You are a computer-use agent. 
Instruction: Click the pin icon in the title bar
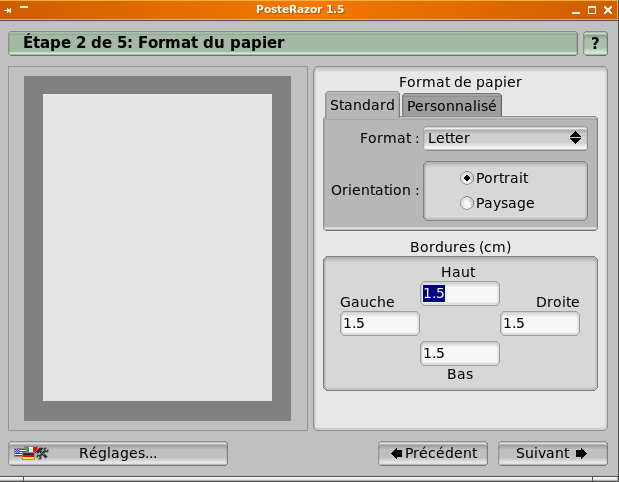8,10
